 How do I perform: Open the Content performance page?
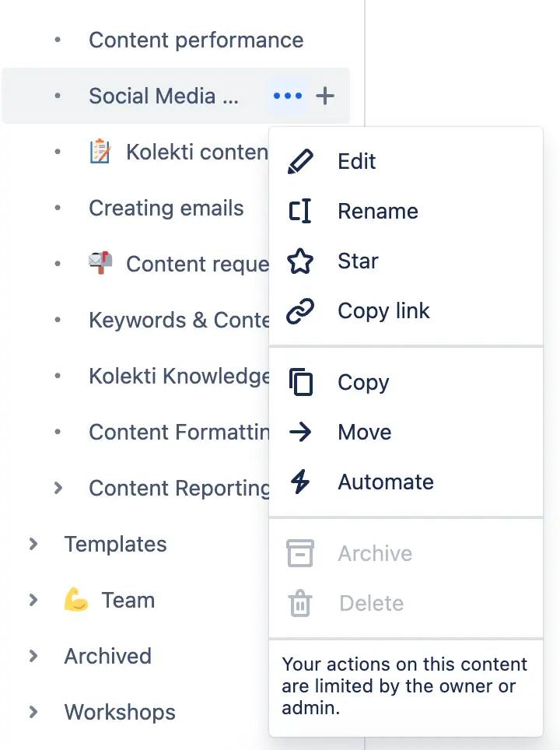coord(196,39)
